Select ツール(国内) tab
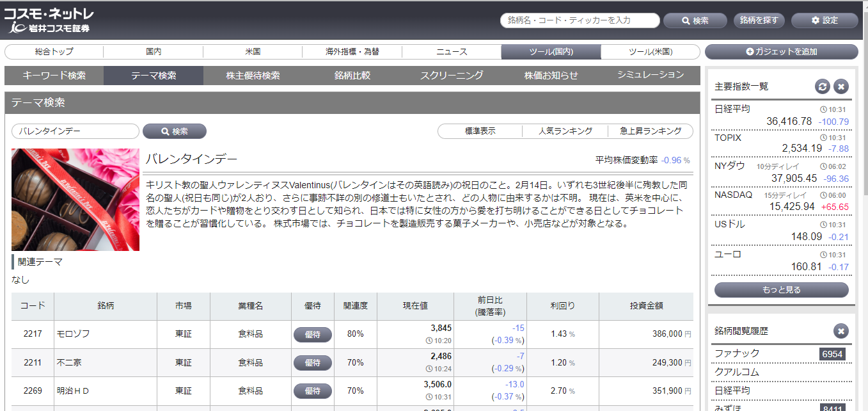The width and height of the screenshot is (868, 411). click(551, 52)
